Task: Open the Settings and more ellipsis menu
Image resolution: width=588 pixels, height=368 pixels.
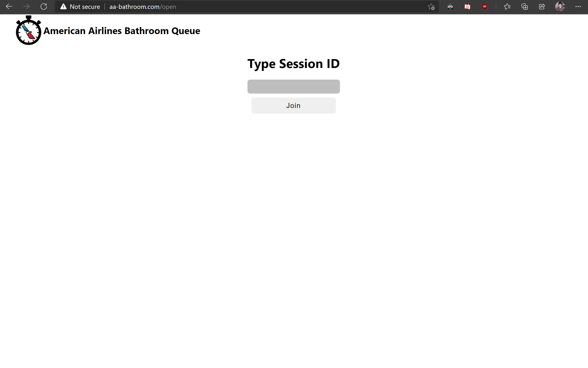Action: coord(578,7)
